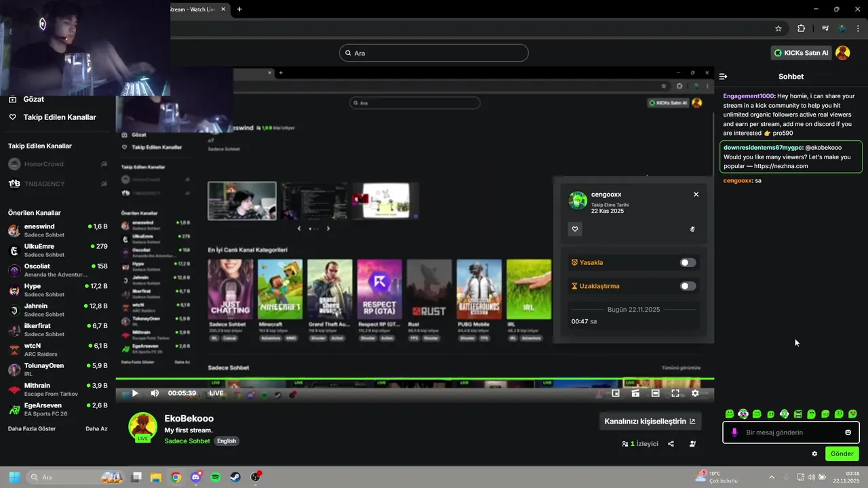Insert the first green emote
Screen dimensions: 868x488
point(730,414)
